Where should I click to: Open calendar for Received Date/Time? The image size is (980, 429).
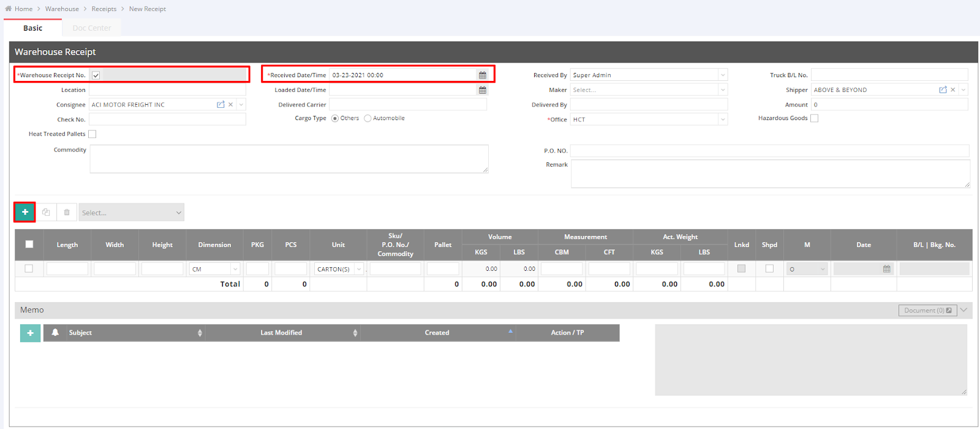[483, 75]
